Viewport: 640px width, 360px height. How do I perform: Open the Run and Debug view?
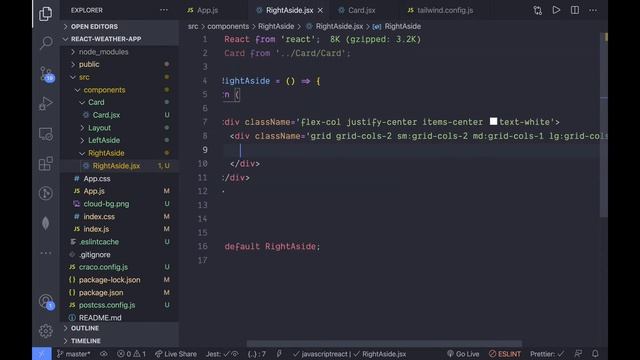(46, 103)
